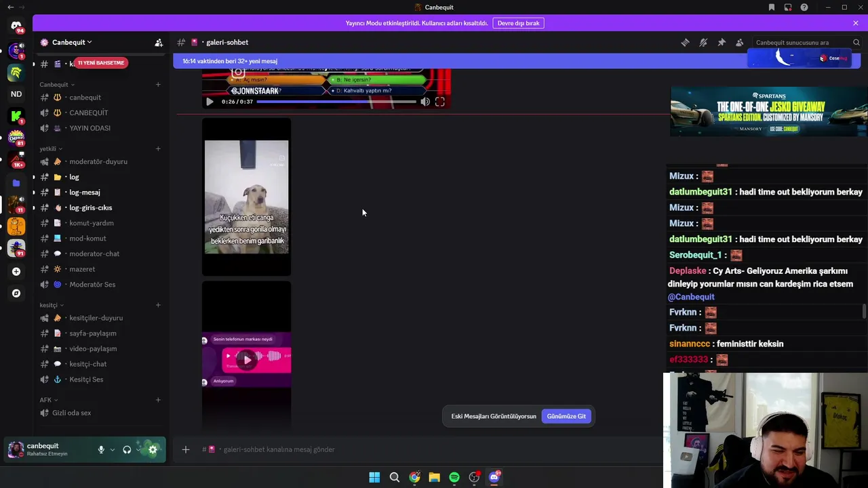Seek on the first video's progress bar

[x=336, y=102]
